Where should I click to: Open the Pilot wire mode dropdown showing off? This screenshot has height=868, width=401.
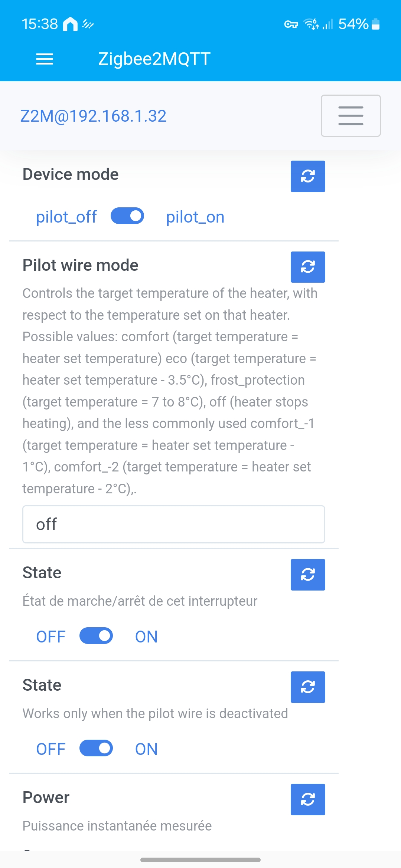(174, 524)
